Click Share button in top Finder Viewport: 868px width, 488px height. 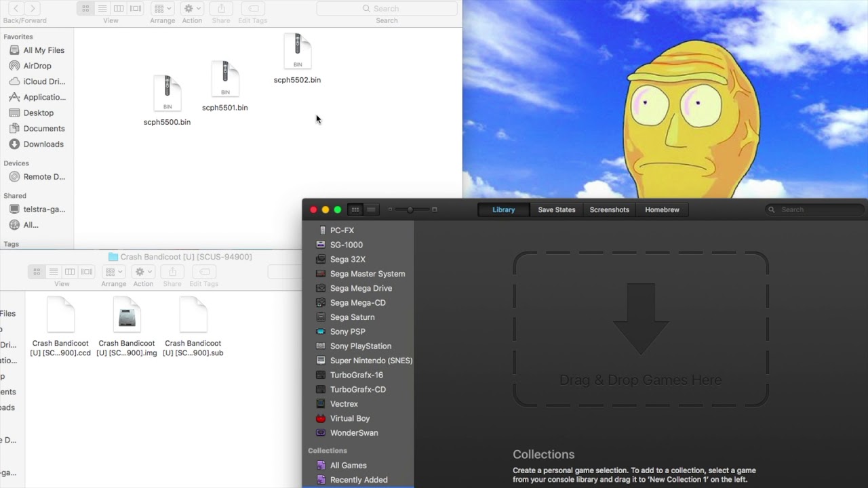pyautogui.click(x=221, y=8)
